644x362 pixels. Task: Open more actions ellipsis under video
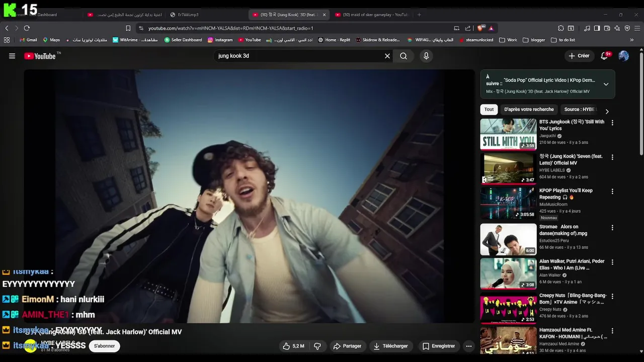[469, 346]
